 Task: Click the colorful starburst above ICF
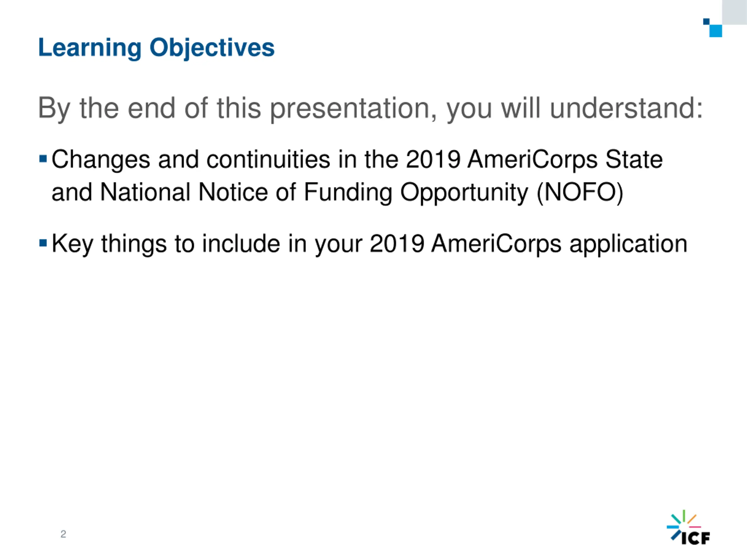pyautogui.click(x=683, y=523)
